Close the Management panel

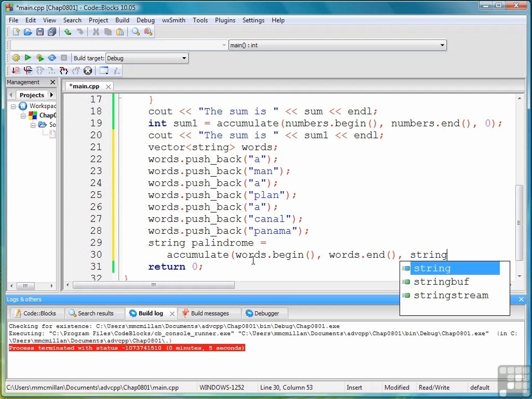click(x=53, y=82)
